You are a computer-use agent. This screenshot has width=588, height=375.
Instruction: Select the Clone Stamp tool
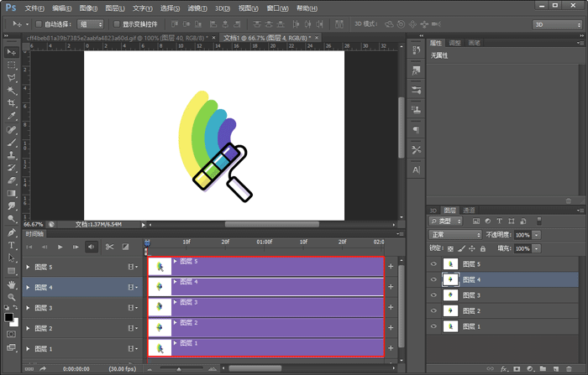11,155
